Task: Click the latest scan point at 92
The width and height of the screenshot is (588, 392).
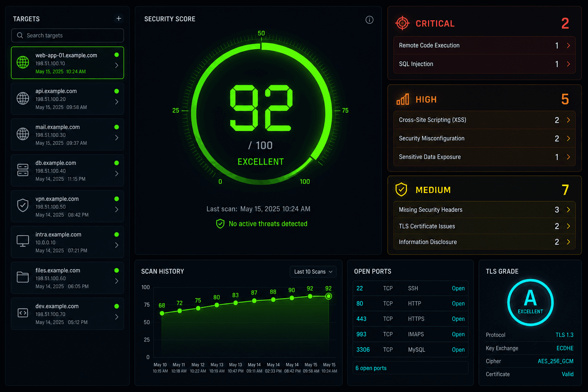Action: (x=328, y=296)
